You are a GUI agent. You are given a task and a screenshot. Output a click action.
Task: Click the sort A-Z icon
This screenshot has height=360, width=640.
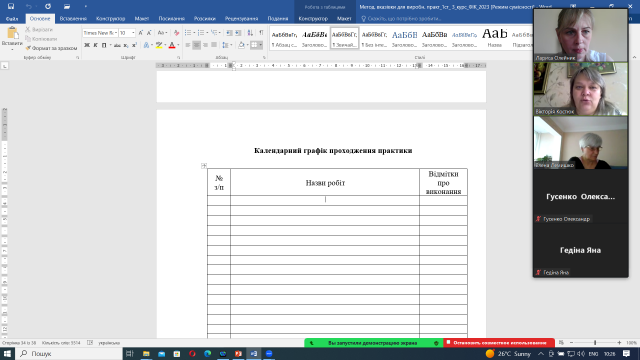point(250,33)
